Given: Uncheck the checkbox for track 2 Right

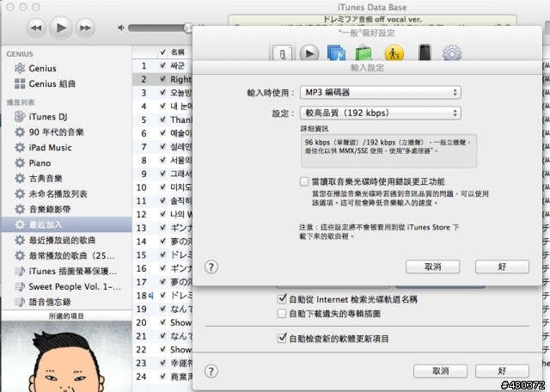Looking at the screenshot, I should tap(162, 79).
